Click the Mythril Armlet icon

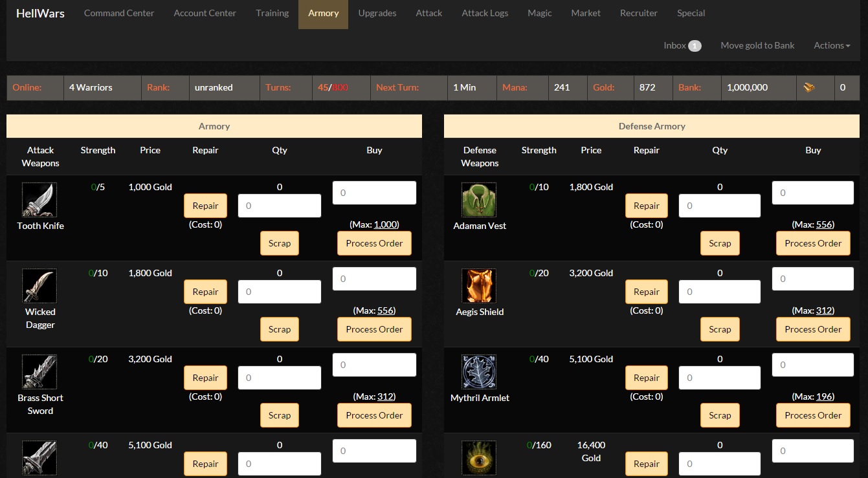click(479, 371)
